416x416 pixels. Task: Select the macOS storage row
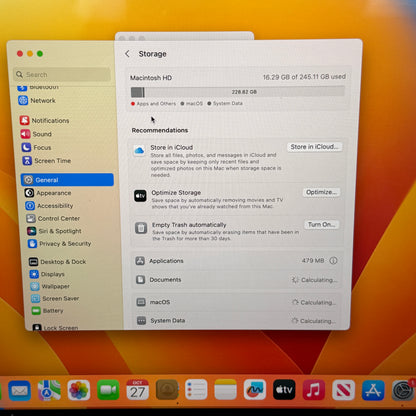point(236,302)
